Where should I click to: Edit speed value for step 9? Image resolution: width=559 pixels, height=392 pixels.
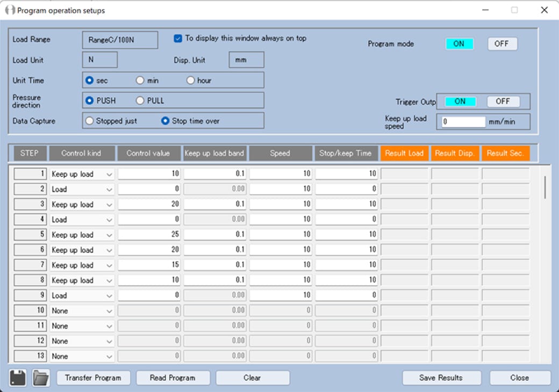tap(281, 295)
